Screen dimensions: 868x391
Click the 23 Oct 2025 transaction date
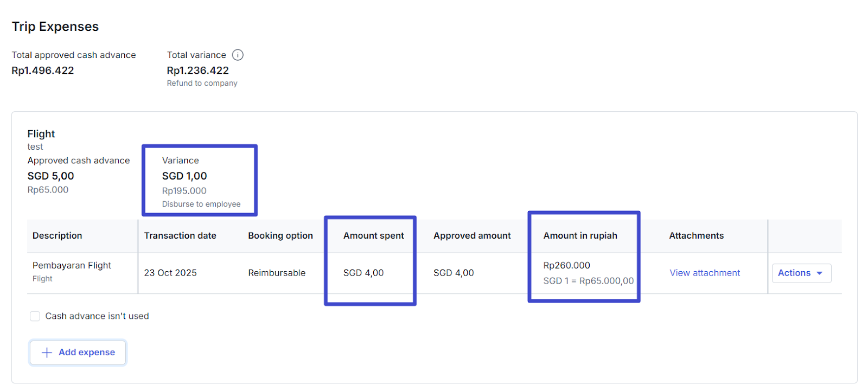[170, 273]
